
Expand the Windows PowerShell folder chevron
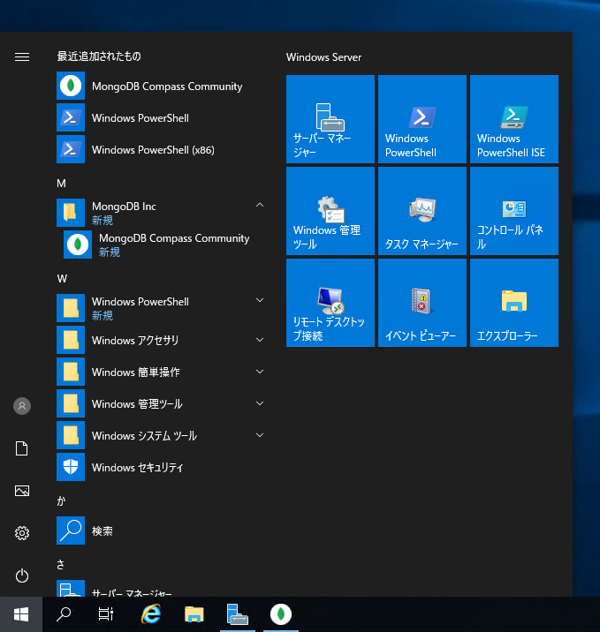pos(260,300)
